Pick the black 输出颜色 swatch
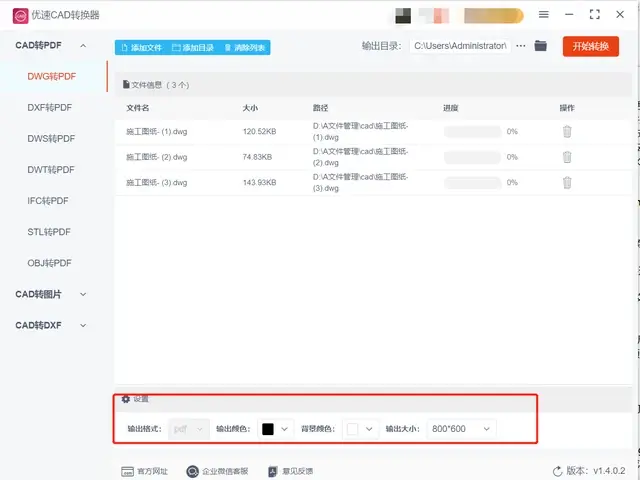640x480 pixels. pyautogui.click(x=268, y=428)
